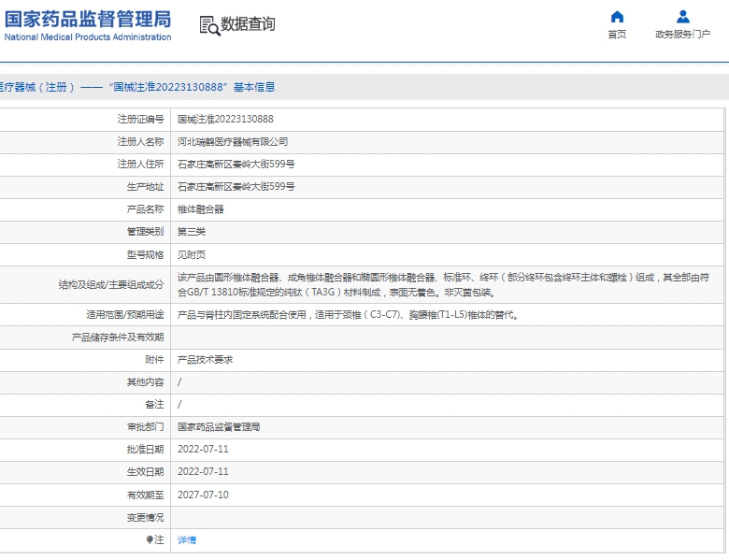Select the 生效日期 value 2022-07-11
The width and height of the screenshot is (729, 560).
click(203, 471)
